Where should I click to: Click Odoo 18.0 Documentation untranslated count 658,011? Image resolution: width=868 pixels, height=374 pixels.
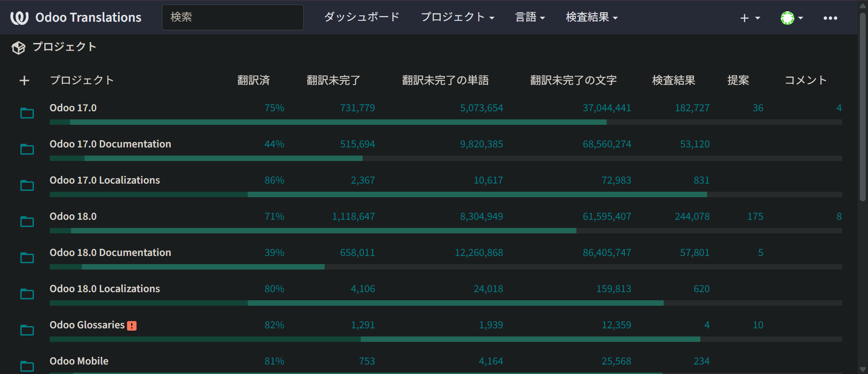(358, 253)
